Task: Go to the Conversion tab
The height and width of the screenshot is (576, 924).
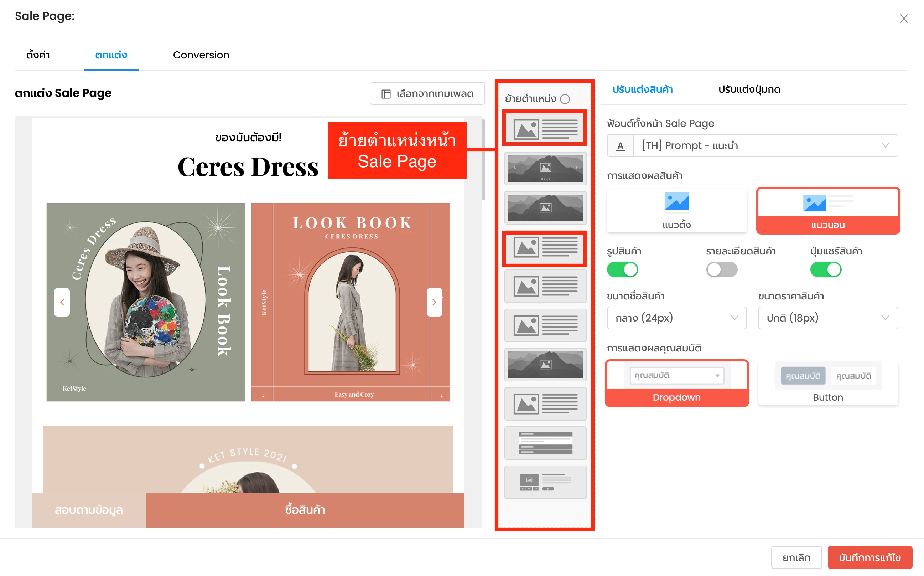Action: (x=201, y=55)
